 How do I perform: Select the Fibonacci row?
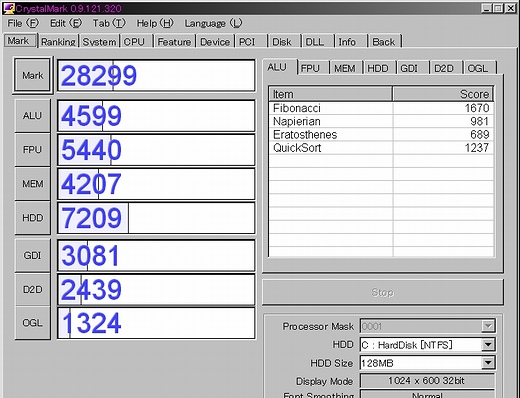[381, 108]
